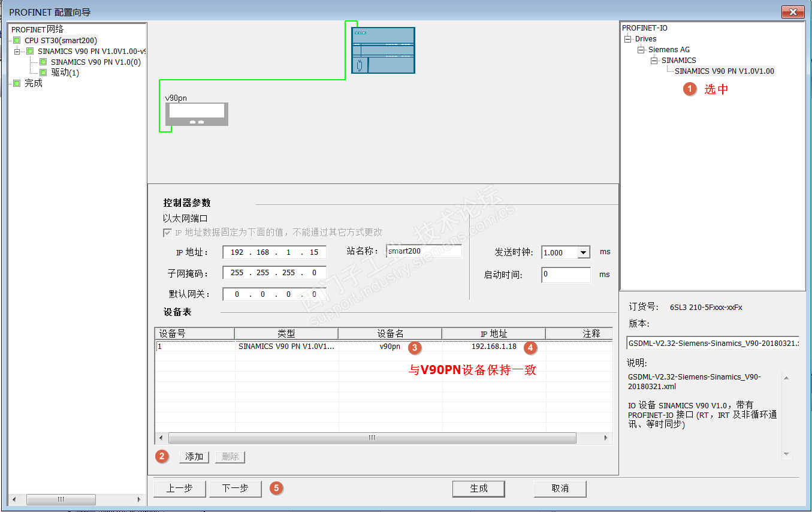Click the 站名称 input field
This screenshot has height=512, width=812.
point(424,251)
